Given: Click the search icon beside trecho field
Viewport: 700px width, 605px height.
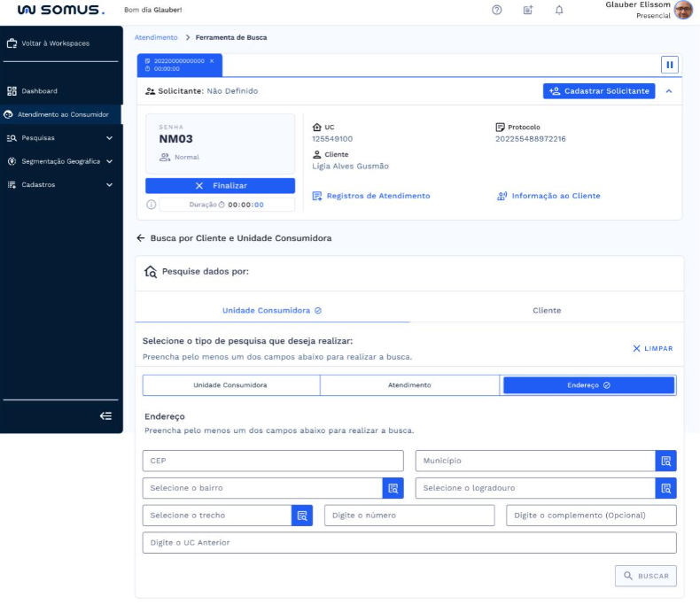Looking at the screenshot, I should click(x=301, y=516).
